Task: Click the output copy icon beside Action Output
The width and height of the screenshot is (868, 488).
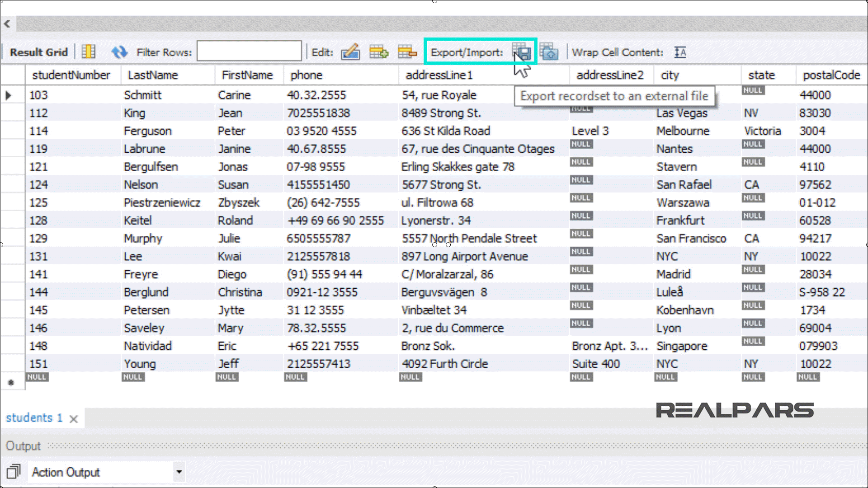Action: (14, 472)
